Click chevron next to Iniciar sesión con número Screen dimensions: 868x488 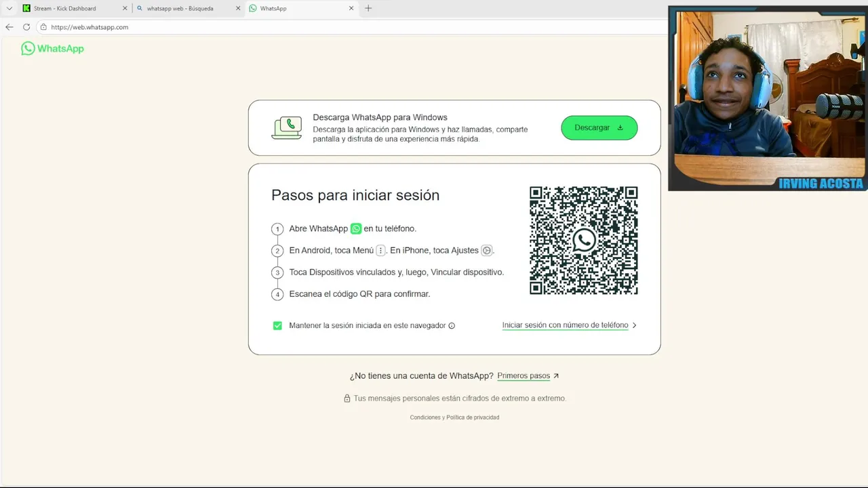[634, 325]
